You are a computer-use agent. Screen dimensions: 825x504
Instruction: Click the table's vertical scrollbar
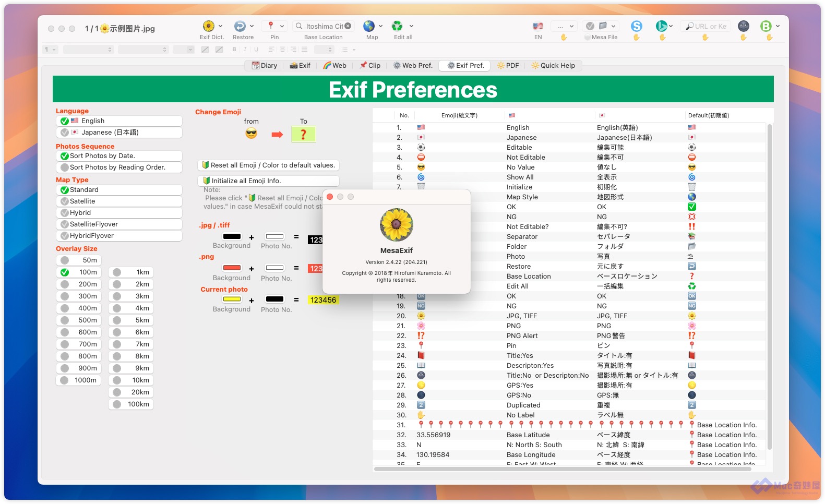[770, 287]
